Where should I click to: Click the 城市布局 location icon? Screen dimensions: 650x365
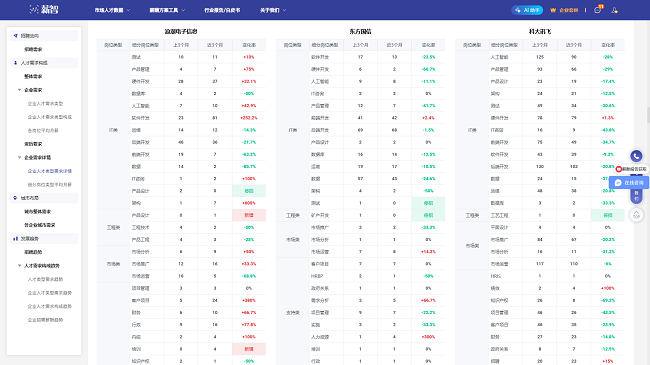click(x=15, y=198)
